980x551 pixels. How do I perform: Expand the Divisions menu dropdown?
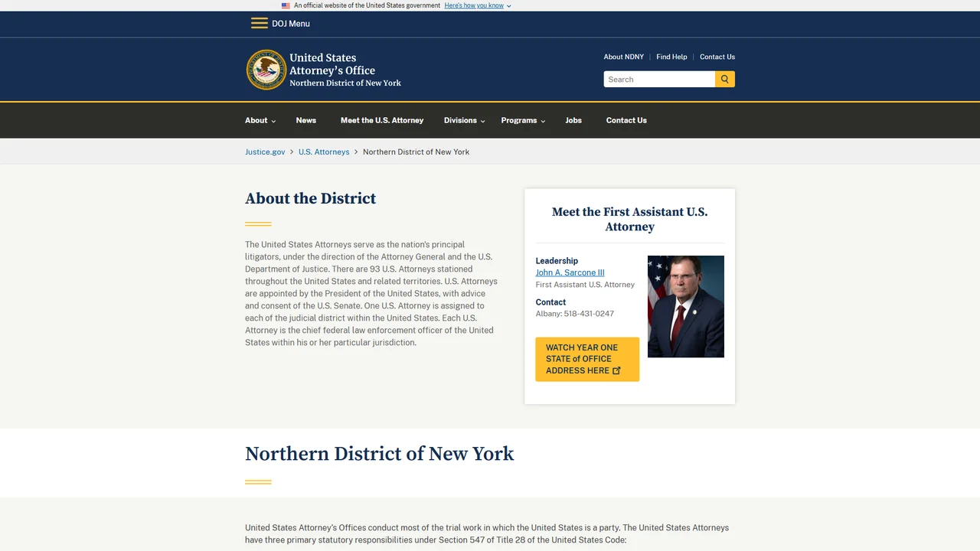(x=465, y=120)
